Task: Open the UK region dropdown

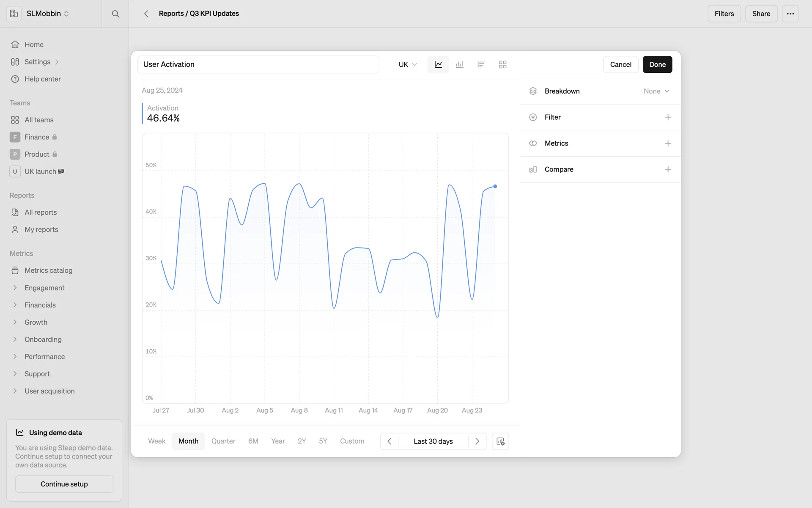Action: pos(408,64)
